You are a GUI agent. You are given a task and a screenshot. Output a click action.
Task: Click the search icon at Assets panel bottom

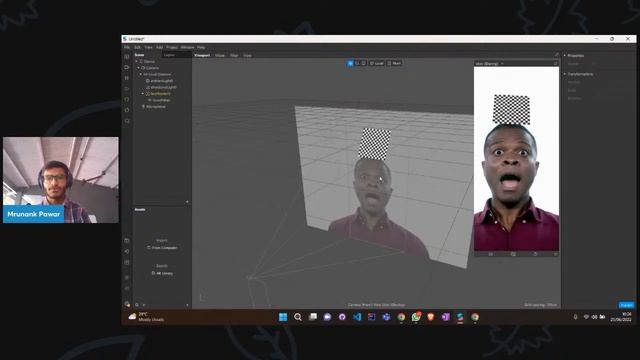(x=137, y=304)
